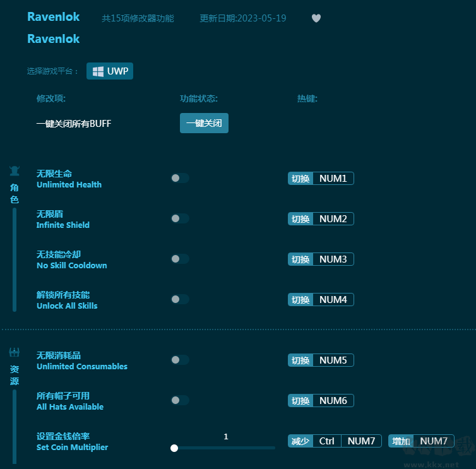This screenshot has width=476, height=469.
Task: Click the NUM6 hotkey for All Hats Available
Action: [333, 400]
